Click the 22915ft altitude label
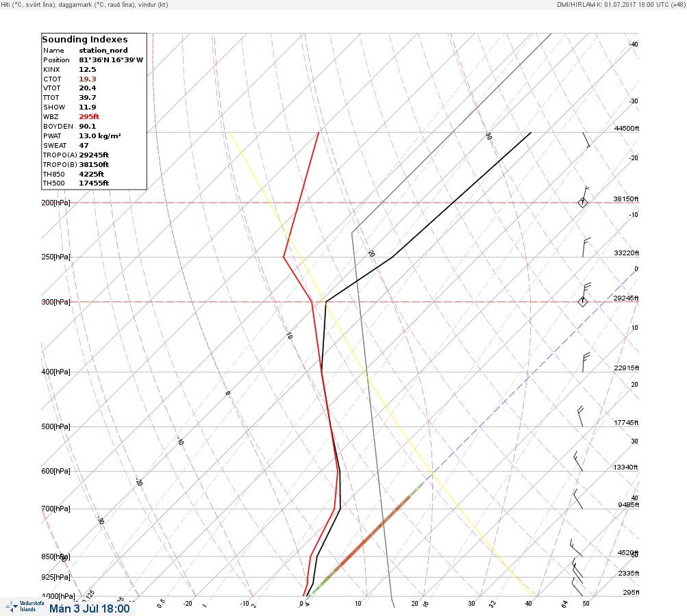 point(627,368)
